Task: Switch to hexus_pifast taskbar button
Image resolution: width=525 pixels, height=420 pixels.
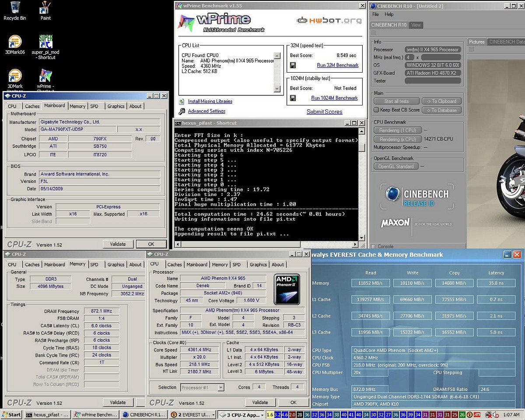Action: [x=47, y=414]
